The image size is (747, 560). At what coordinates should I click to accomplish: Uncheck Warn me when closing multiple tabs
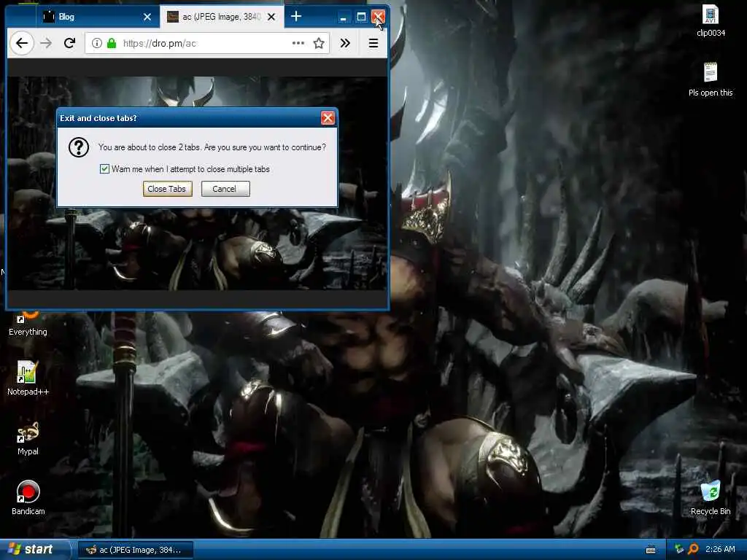click(104, 169)
